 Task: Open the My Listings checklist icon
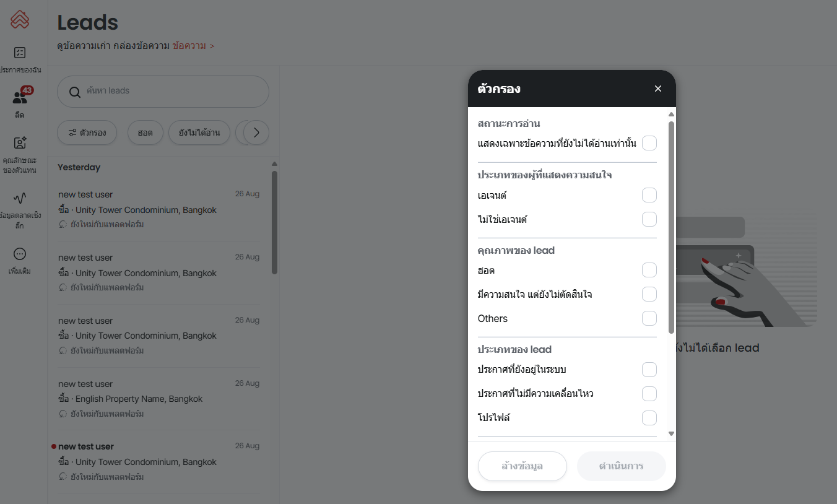pos(20,53)
